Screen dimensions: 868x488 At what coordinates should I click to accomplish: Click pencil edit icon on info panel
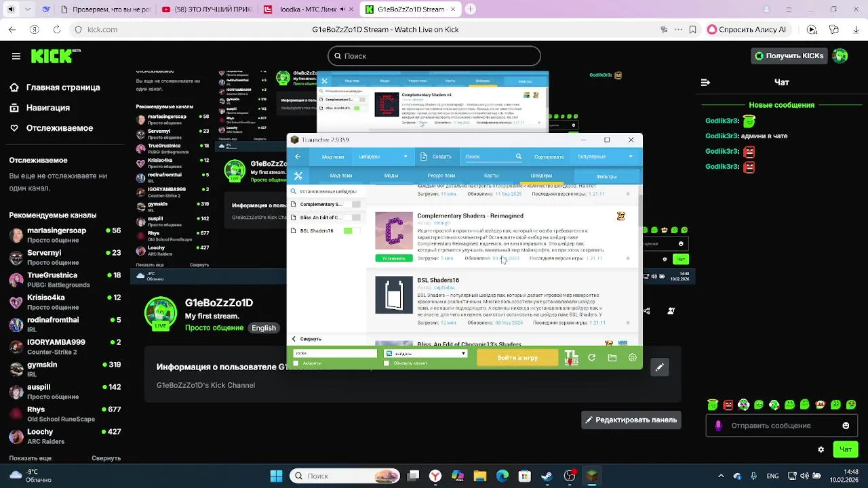[x=659, y=367]
